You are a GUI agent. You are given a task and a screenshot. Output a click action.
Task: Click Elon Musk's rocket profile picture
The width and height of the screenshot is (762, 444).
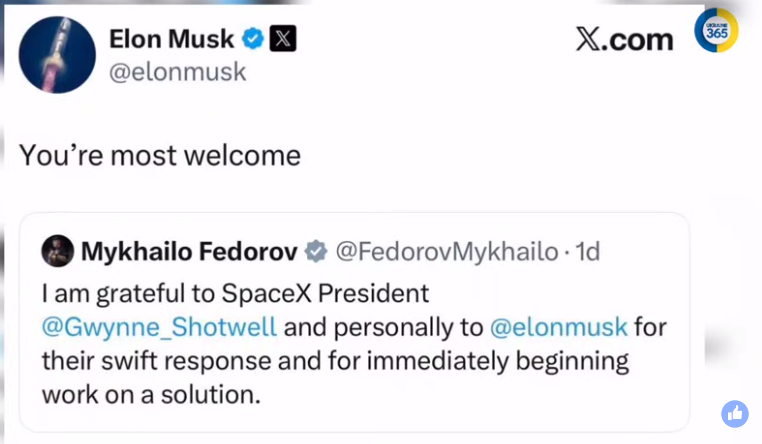pyautogui.click(x=57, y=55)
